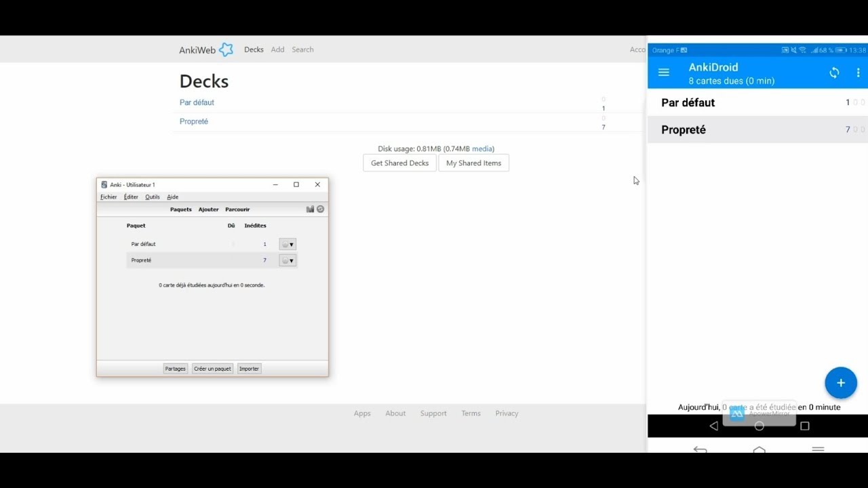Image resolution: width=868 pixels, height=488 pixels.
Task: Click the media link in disk usage line
Action: click(x=482, y=148)
